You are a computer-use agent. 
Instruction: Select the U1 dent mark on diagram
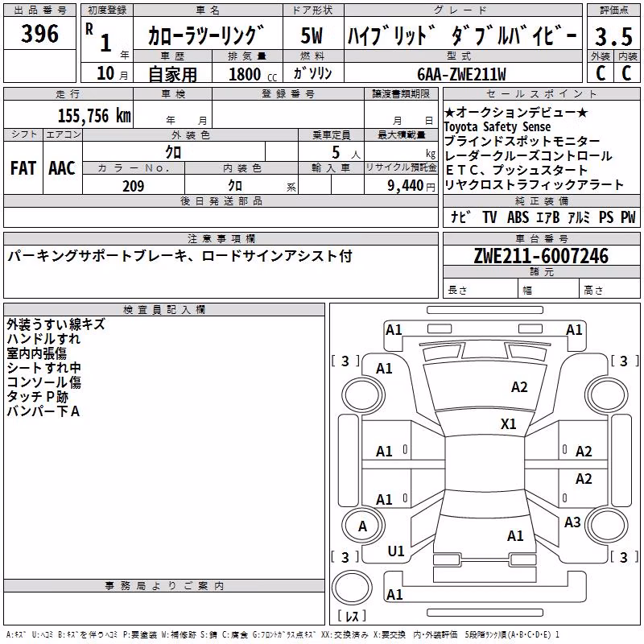click(396, 551)
